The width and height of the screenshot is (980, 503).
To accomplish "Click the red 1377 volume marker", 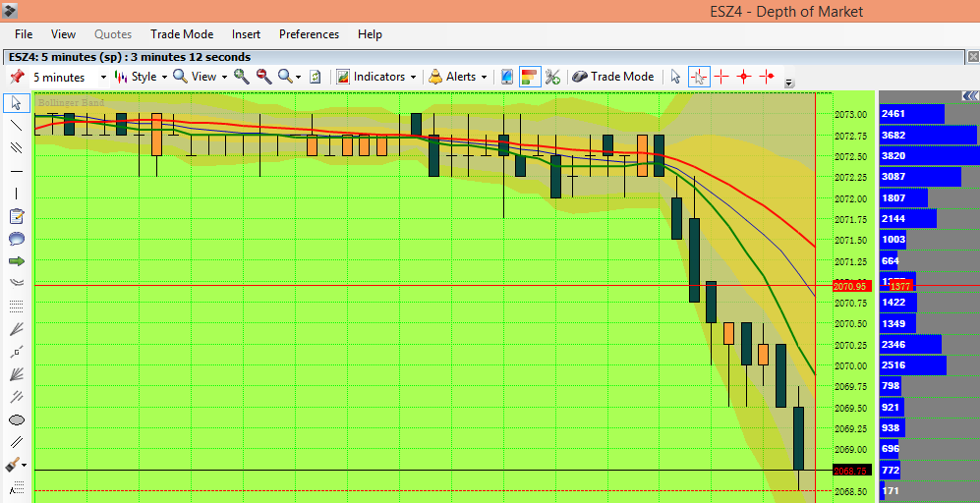I will point(900,286).
